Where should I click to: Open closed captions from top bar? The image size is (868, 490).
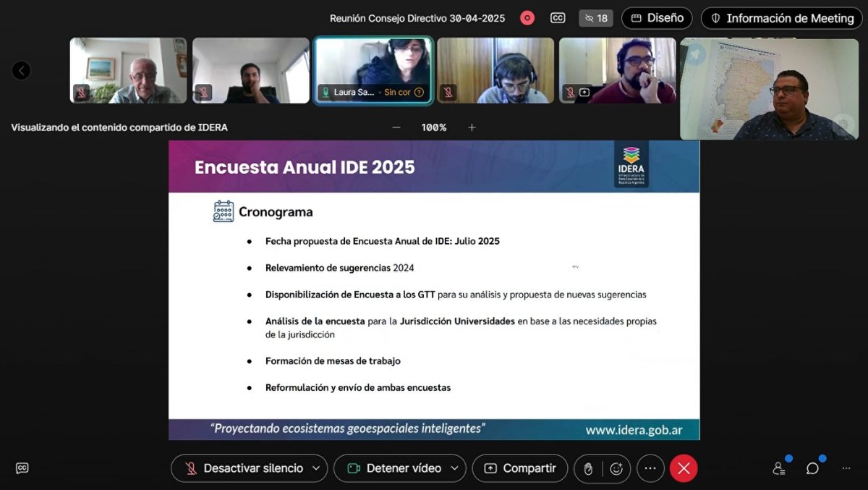tap(558, 18)
